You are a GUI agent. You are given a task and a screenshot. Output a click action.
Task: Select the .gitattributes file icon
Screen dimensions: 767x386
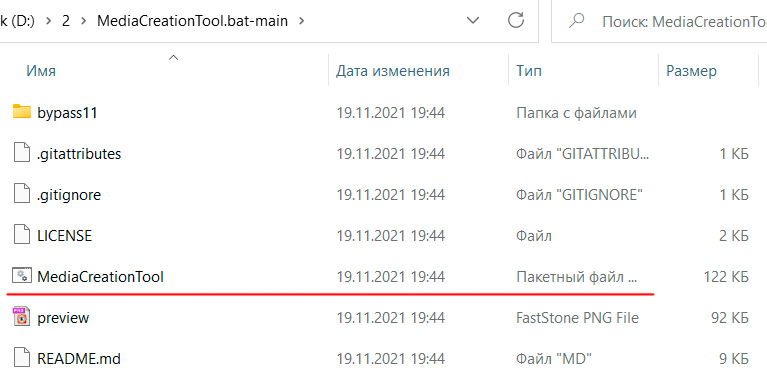[x=22, y=154]
